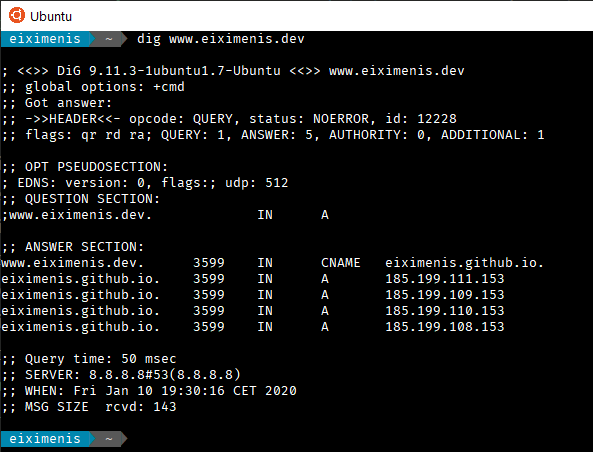Viewport: 593px width, 452px height.
Task: Click IP address 185.199.110.153
Action: pos(445,311)
